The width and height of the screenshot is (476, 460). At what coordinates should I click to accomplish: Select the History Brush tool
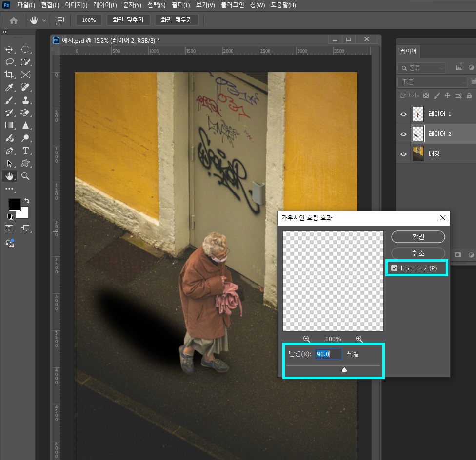tap(9, 113)
